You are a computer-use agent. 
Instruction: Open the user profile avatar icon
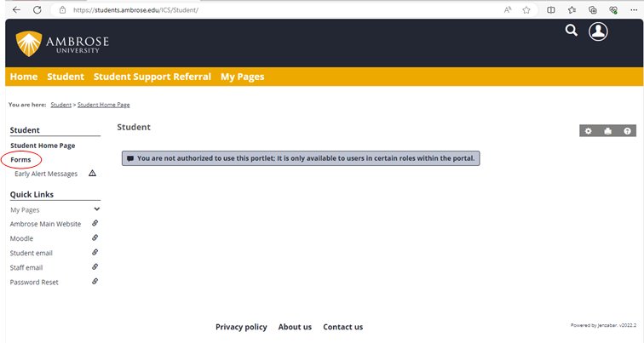pyautogui.click(x=599, y=31)
